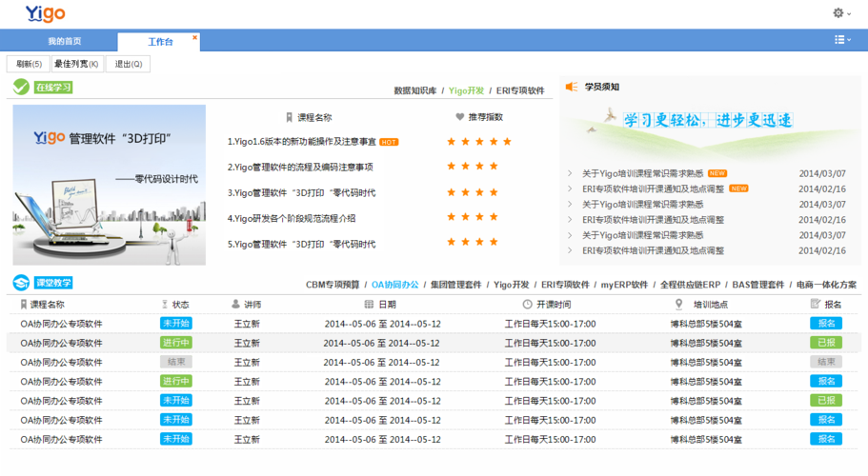Click the 学员须知 megaphone icon
The width and height of the screenshot is (868, 476).
coord(572,87)
